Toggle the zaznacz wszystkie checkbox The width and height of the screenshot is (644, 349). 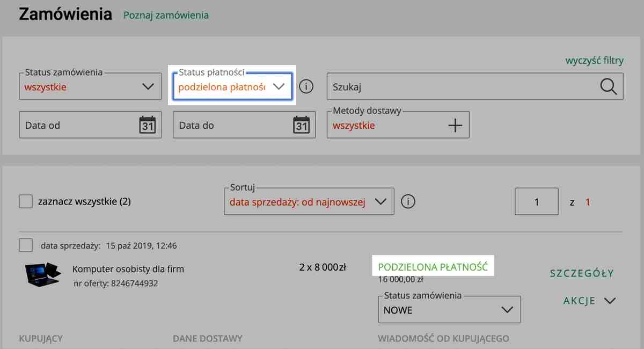coord(26,202)
